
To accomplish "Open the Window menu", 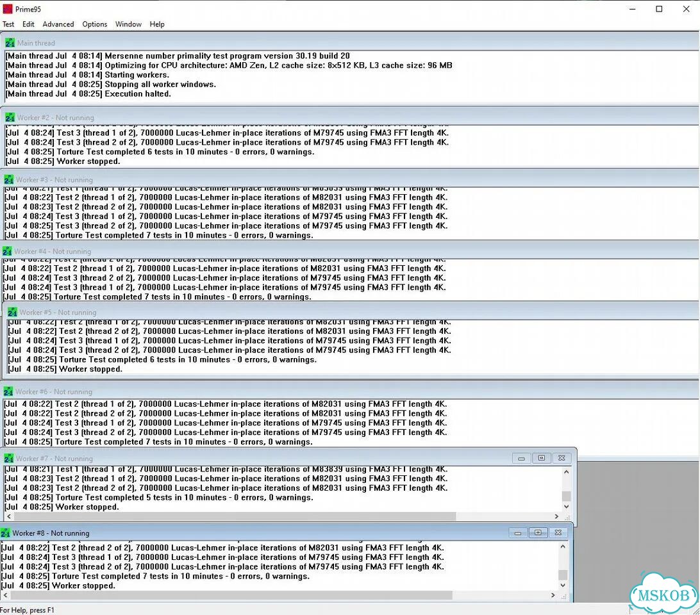I will 128,24.
